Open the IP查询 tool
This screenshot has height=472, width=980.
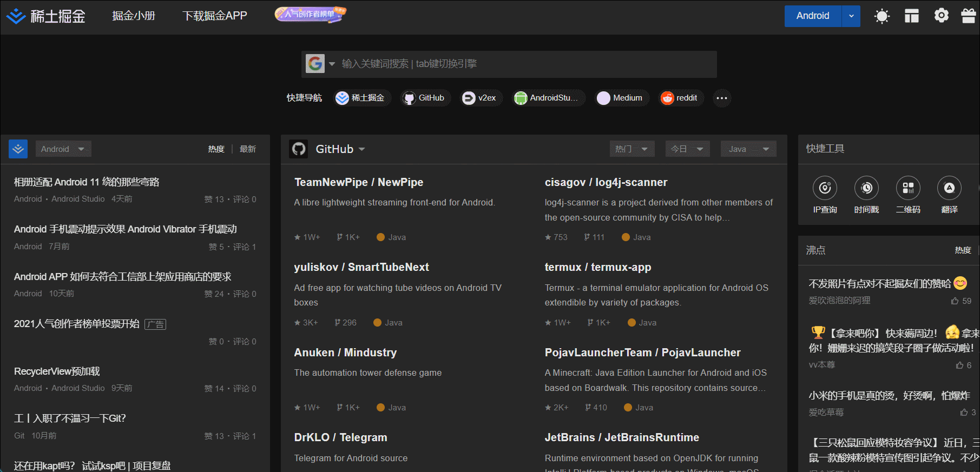point(825,195)
